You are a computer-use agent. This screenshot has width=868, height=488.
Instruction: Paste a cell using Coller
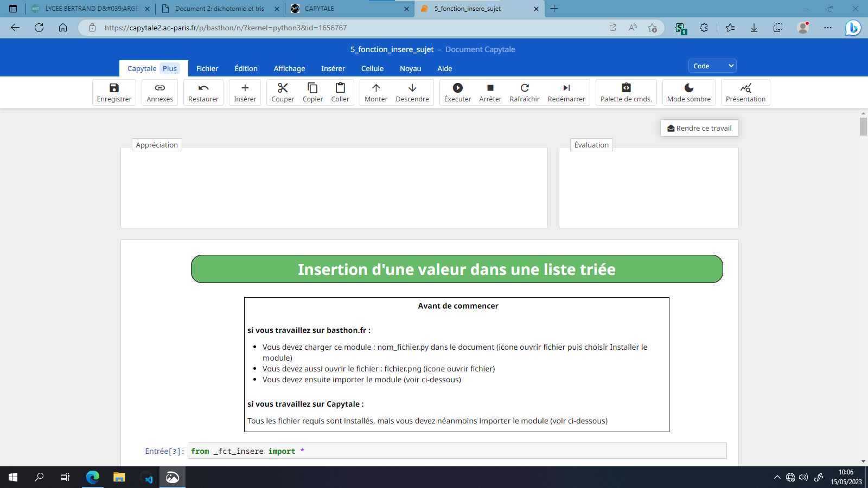point(340,92)
